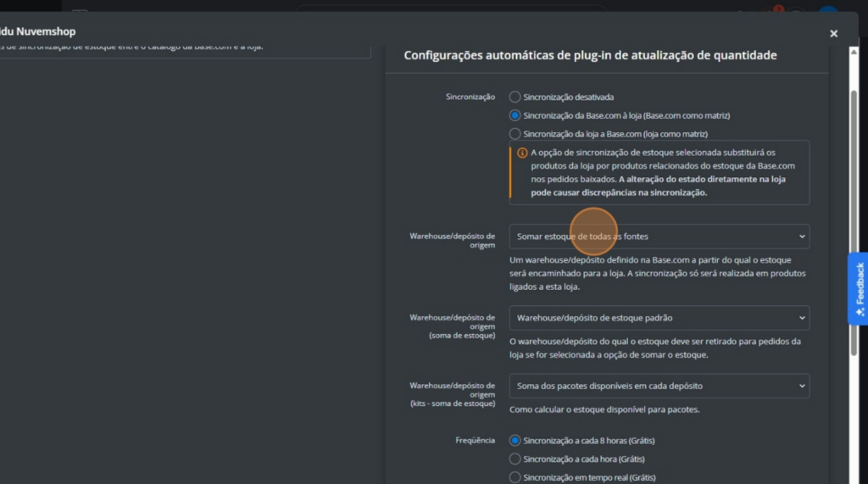The image size is (868, 484).
Task: Click the 'Sincronização' field label
Action: 470,97
